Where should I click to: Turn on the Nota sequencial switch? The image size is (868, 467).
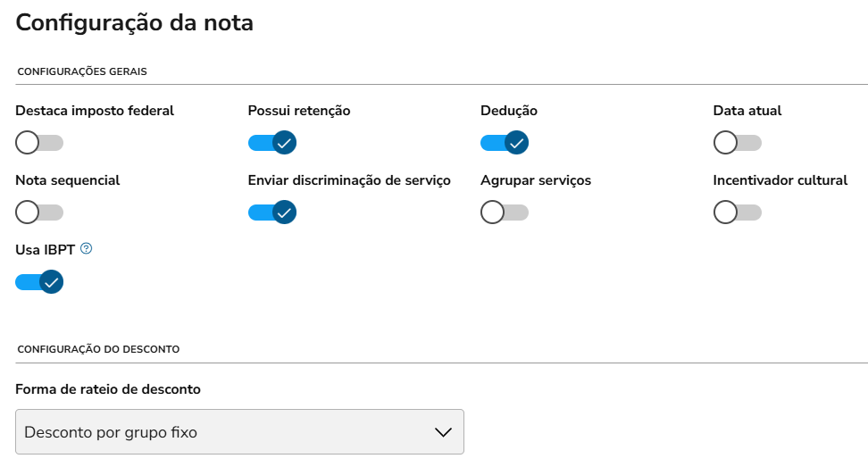pos(39,213)
